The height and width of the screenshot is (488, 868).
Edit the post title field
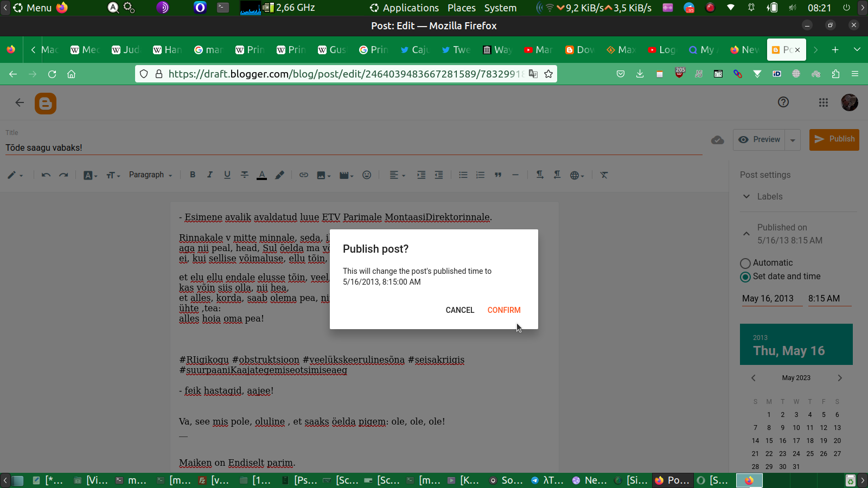(x=354, y=147)
